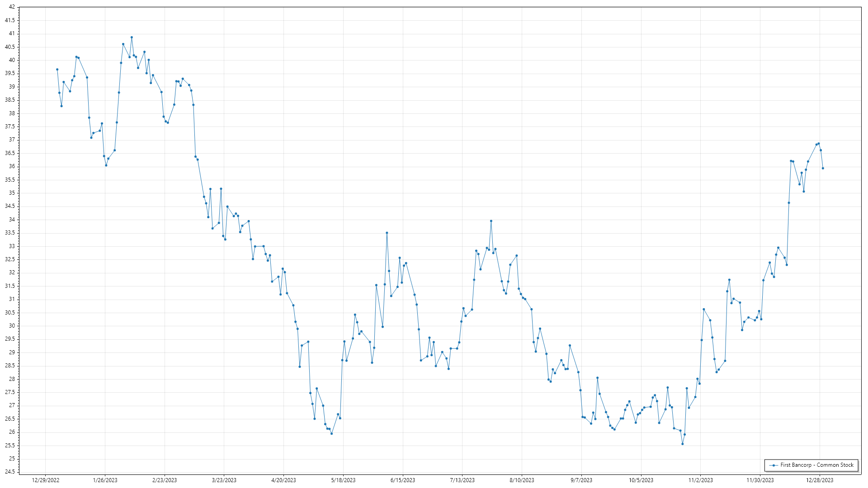Click the 12/29/2022 x-axis date label

pyautogui.click(x=46, y=480)
